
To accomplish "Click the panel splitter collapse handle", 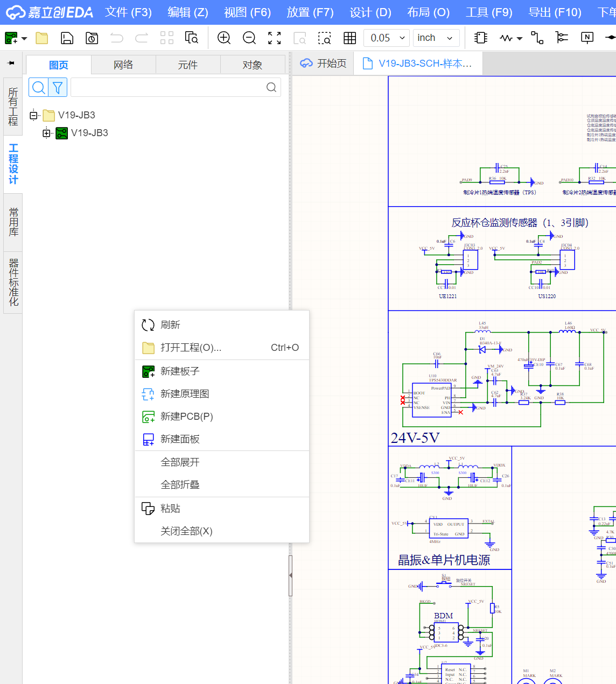I will tap(291, 575).
